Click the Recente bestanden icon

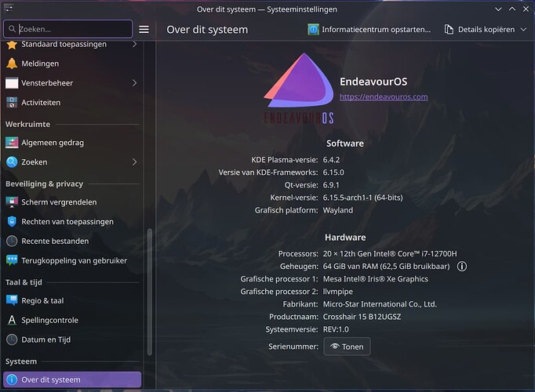pos(12,241)
